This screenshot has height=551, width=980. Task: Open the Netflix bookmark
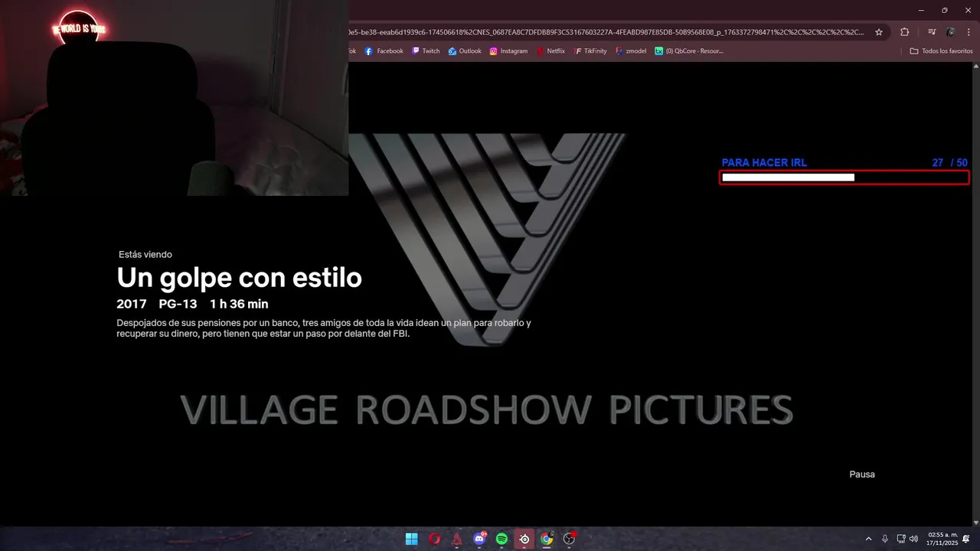coord(550,51)
